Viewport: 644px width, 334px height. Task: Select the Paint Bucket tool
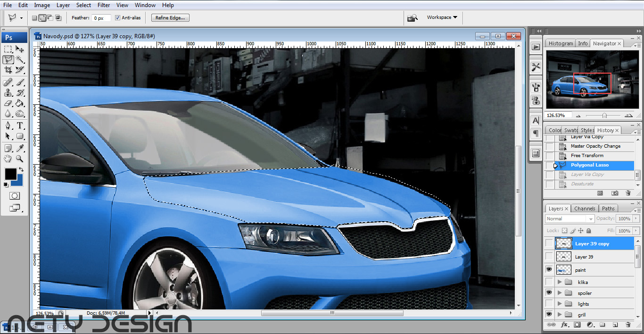click(x=20, y=103)
